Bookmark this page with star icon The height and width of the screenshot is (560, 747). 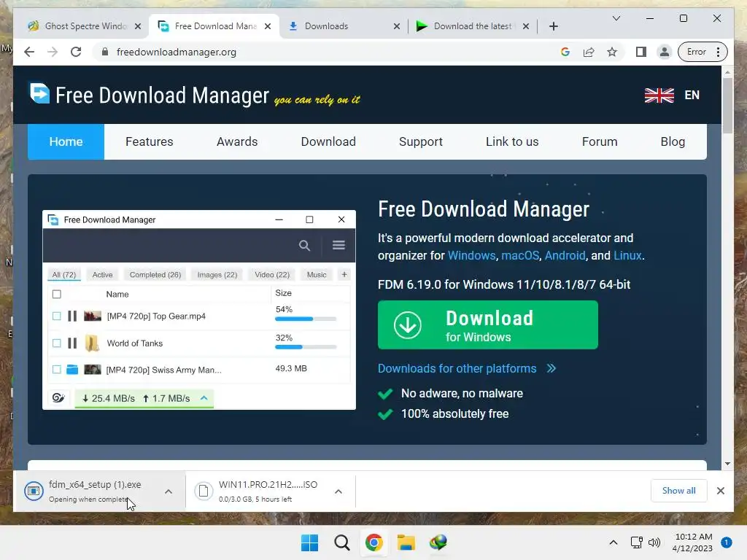612,52
